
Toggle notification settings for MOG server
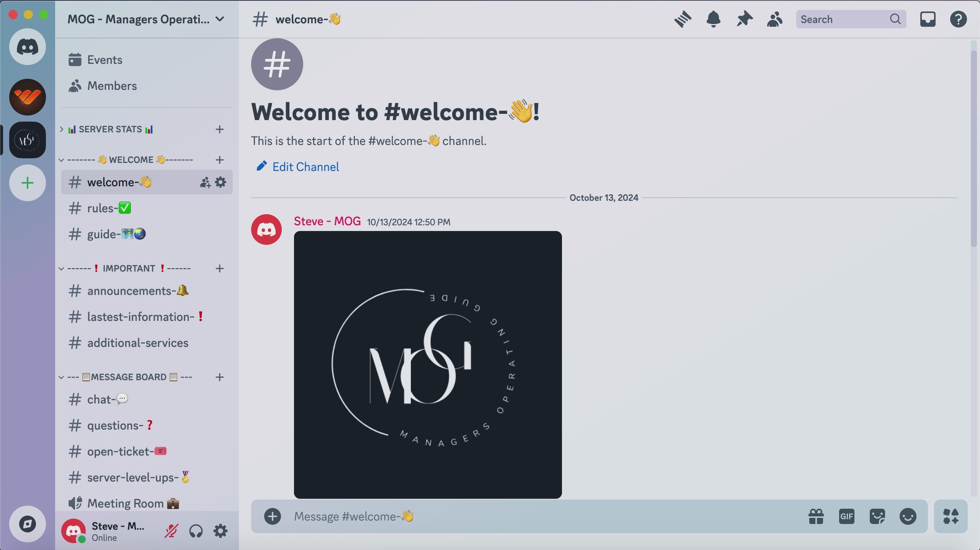point(713,19)
